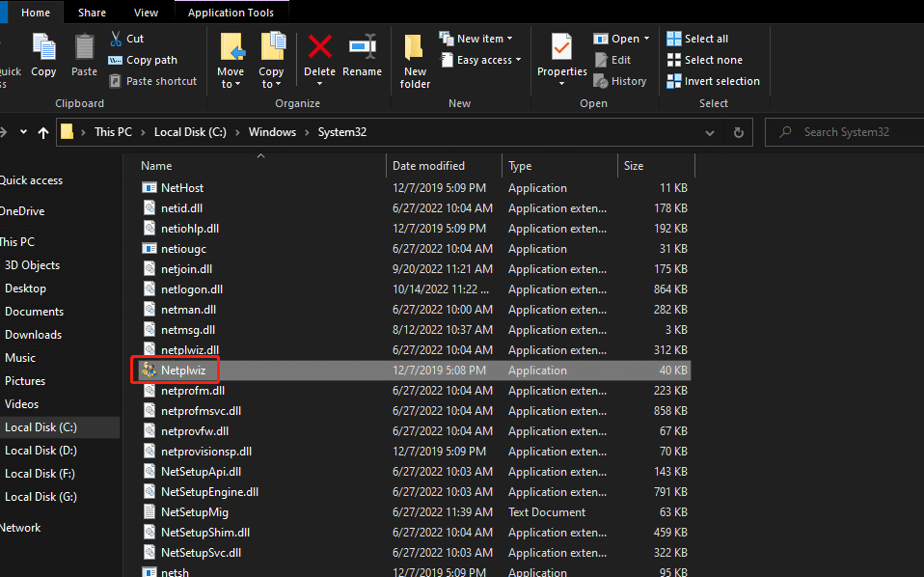924x577 pixels.
Task: Sort by the Name column header
Action: coord(156,166)
